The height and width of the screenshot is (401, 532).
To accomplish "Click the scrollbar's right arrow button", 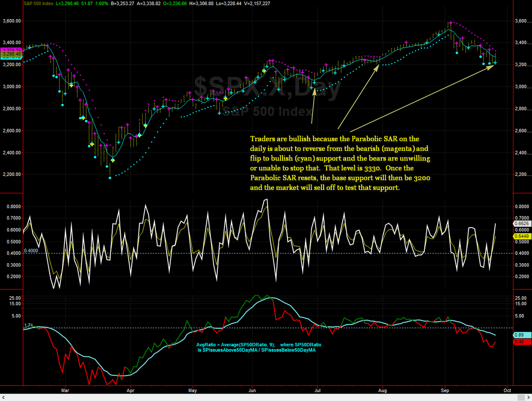I will [x=528, y=397].
